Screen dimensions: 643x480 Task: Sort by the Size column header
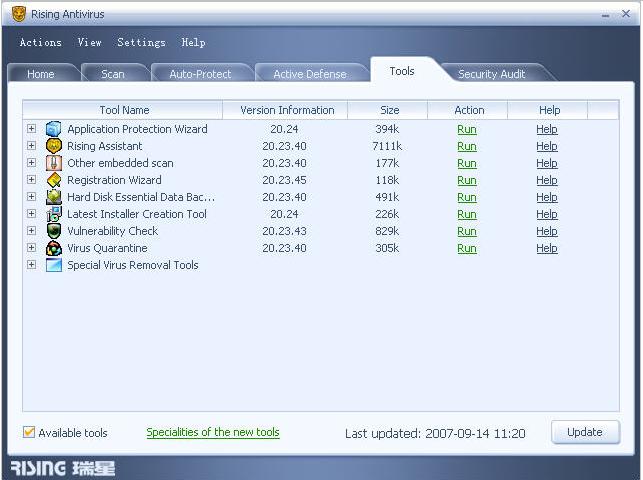click(388, 110)
